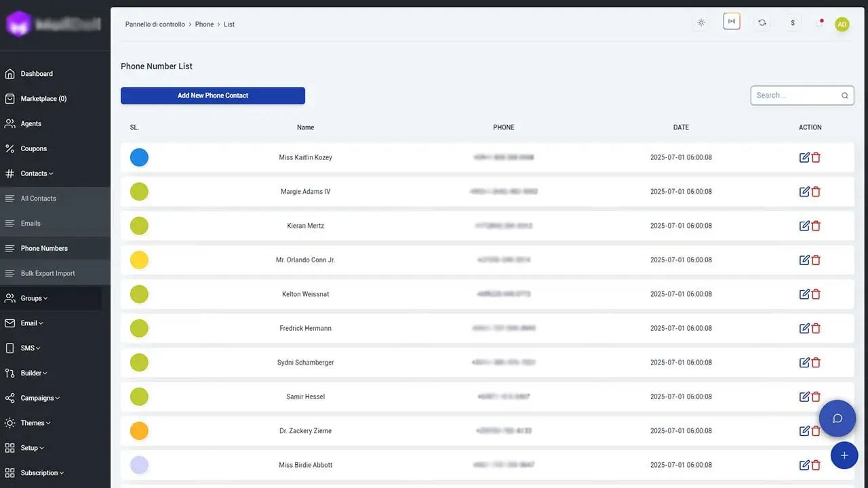Expand the SMS sidebar menu
The width and height of the screenshot is (868, 488).
(x=31, y=348)
